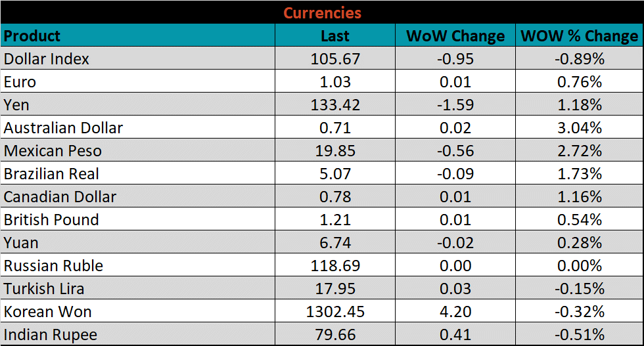Viewport: 644px width, 346px height.
Task: Select the Yuan WoW change -0.02
Action: (x=455, y=243)
